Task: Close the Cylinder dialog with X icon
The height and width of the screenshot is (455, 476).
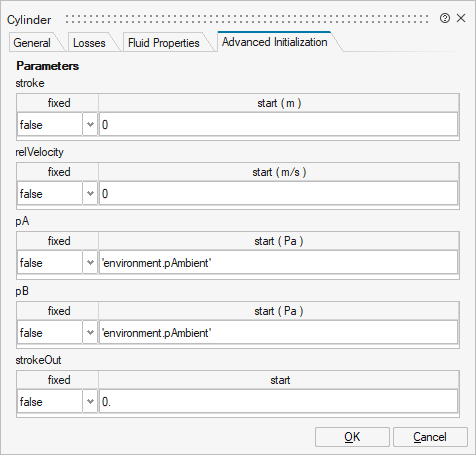Action: [x=461, y=18]
